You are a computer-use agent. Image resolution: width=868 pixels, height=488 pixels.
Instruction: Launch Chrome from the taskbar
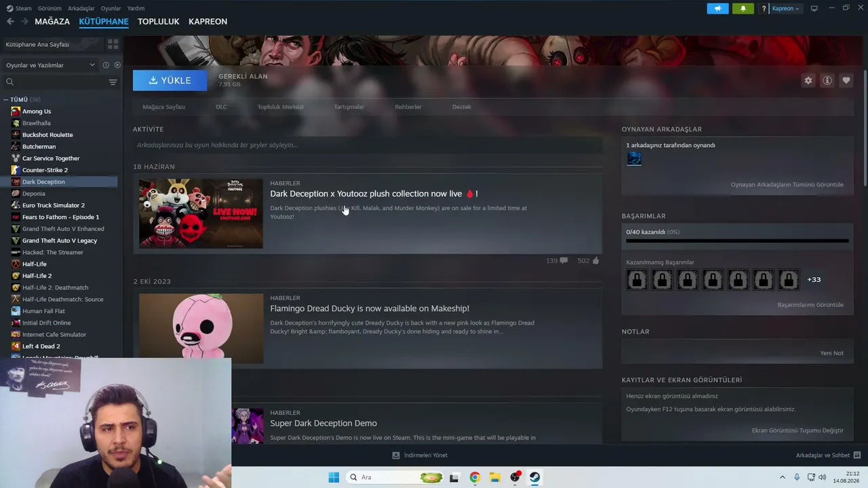[x=475, y=477]
